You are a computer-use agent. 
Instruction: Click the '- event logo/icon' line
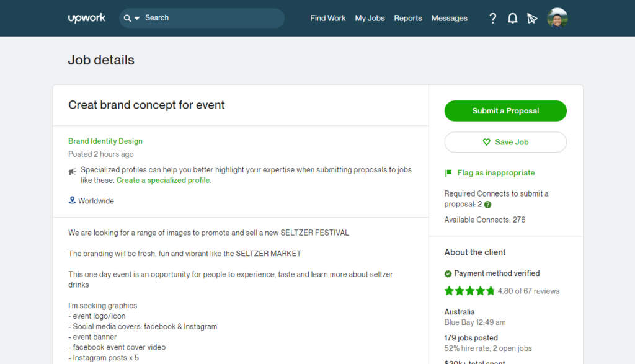coord(97,316)
